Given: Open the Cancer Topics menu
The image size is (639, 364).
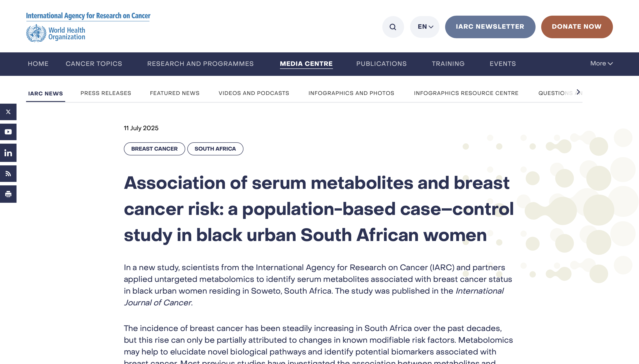Looking at the screenshot, I should click(94, 64).
